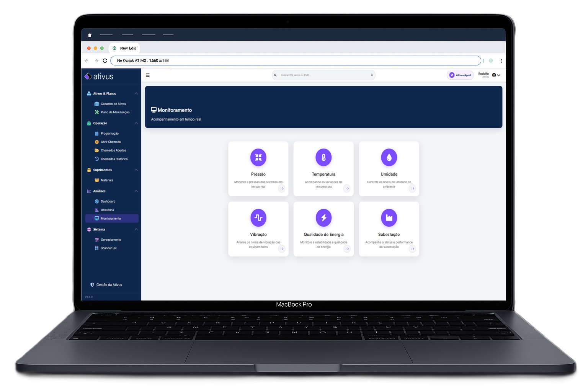Open the Dashboard icon under Análises
The image size is (588, 392).
(x=96, y=201)
